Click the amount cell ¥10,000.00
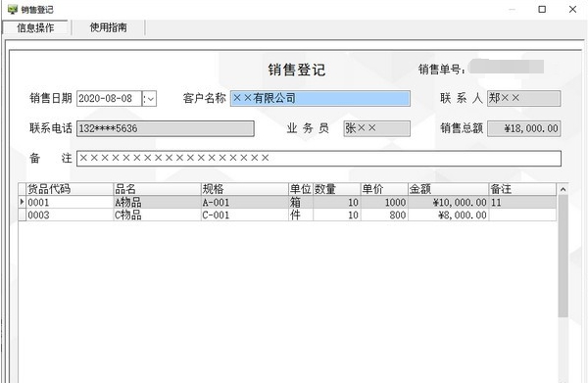588x383 pixels. coord(448,203)
